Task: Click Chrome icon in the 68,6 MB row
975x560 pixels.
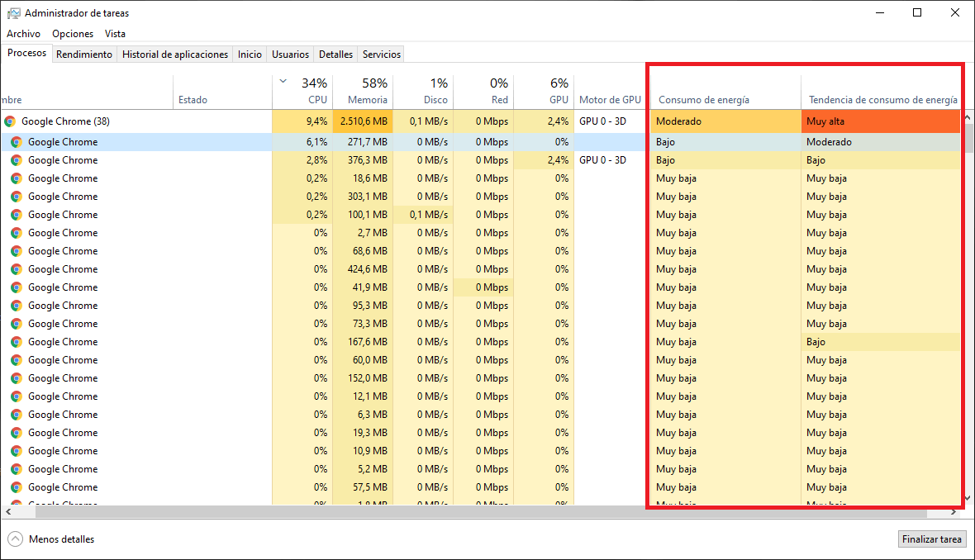Action: [17, 251]
